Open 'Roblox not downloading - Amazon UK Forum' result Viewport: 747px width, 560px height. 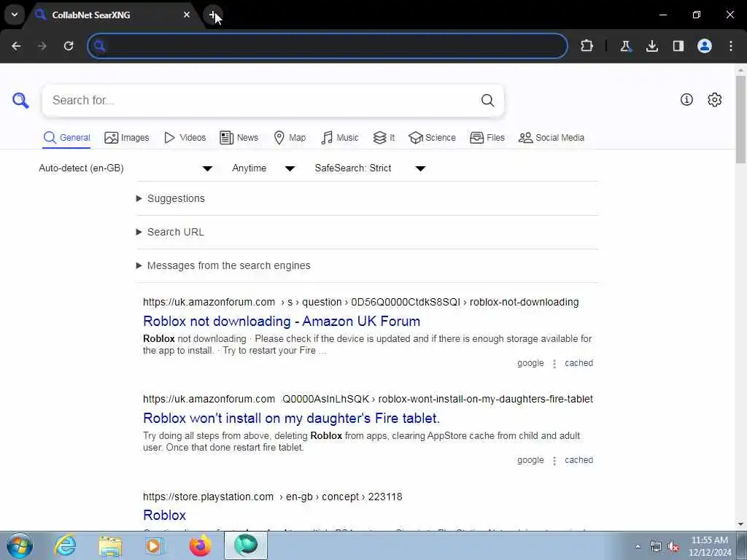tap(282, 321)
